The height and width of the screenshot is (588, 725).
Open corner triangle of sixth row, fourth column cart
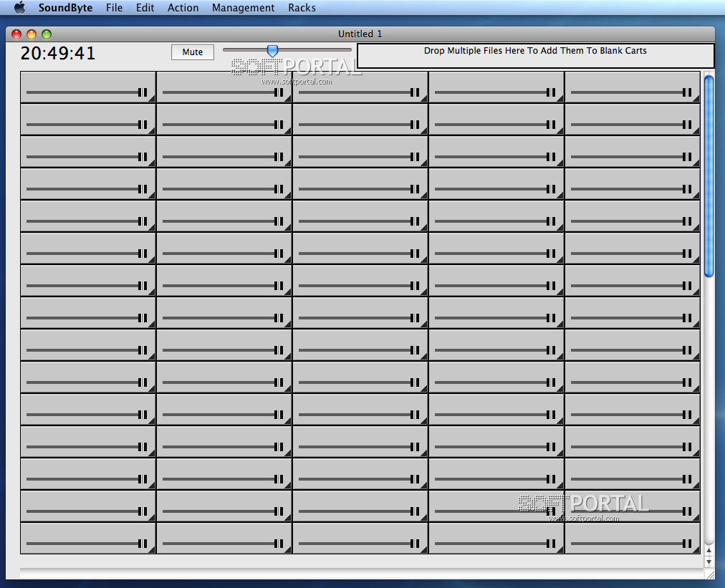[x=560, y=260]
